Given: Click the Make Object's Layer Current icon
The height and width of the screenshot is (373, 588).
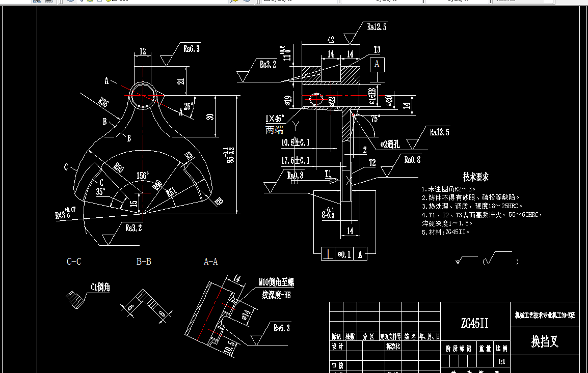Looking at the screenshot, I should pyautogui.click(x=233, y=2).
